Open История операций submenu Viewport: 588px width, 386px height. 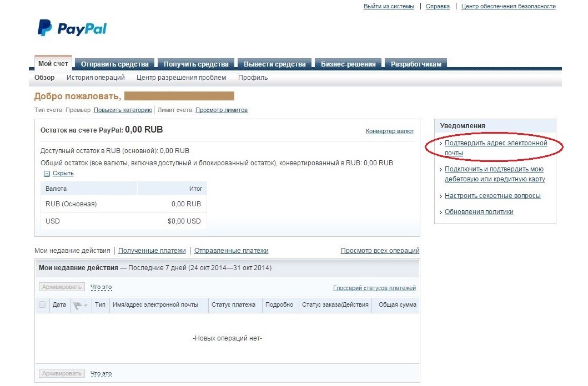[96, 78]
